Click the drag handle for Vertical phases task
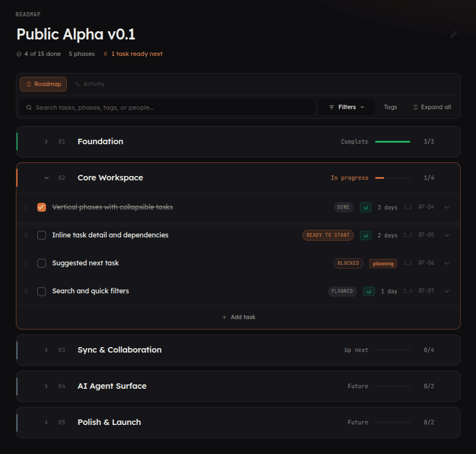 coord(26,207)
